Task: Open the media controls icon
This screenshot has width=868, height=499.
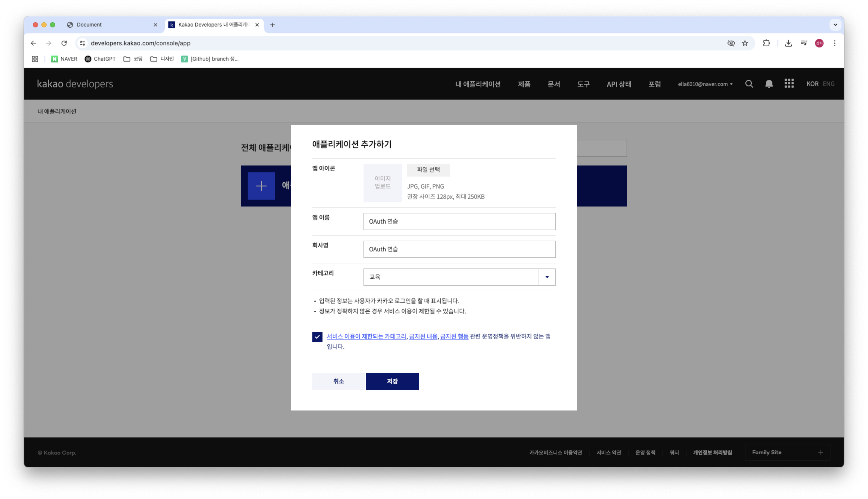Action: pos(804,43)
